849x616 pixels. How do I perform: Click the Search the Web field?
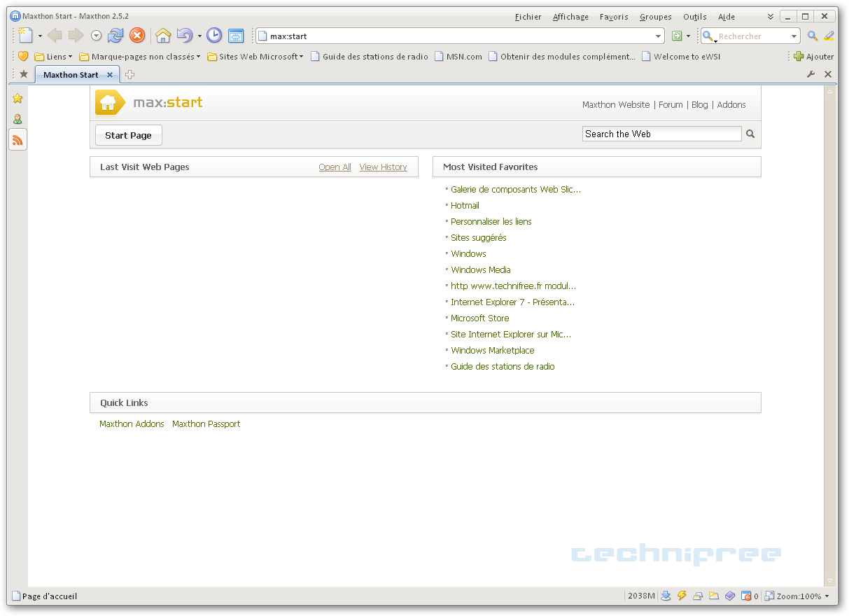click(661, 134)
